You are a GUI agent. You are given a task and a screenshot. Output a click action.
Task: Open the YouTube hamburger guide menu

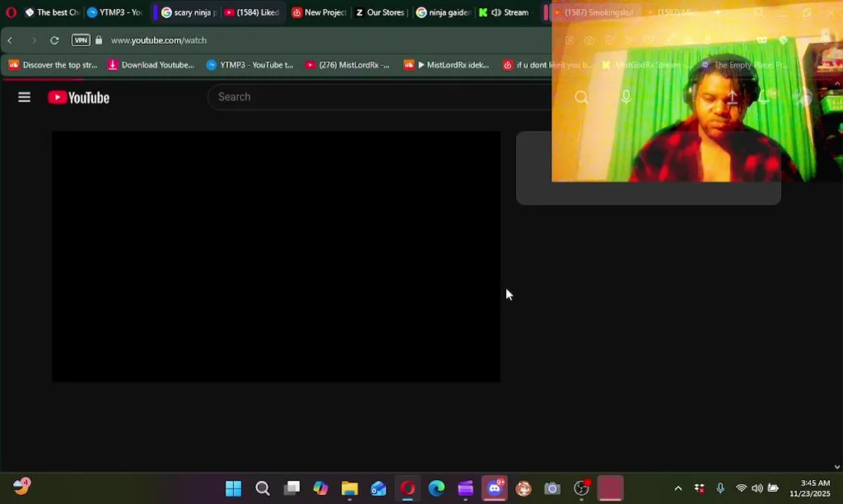pyautogui.click(x=25, y=97)
